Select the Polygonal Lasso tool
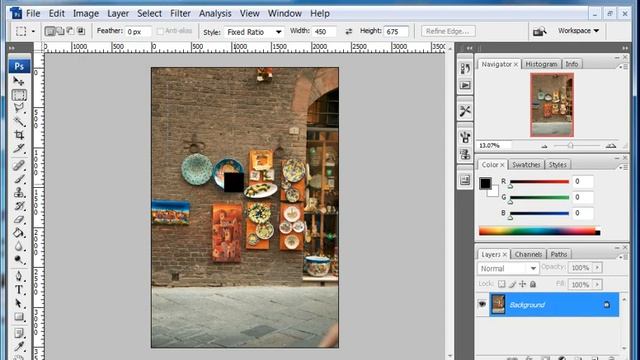 pyautogui.click(x=19, y=108)
